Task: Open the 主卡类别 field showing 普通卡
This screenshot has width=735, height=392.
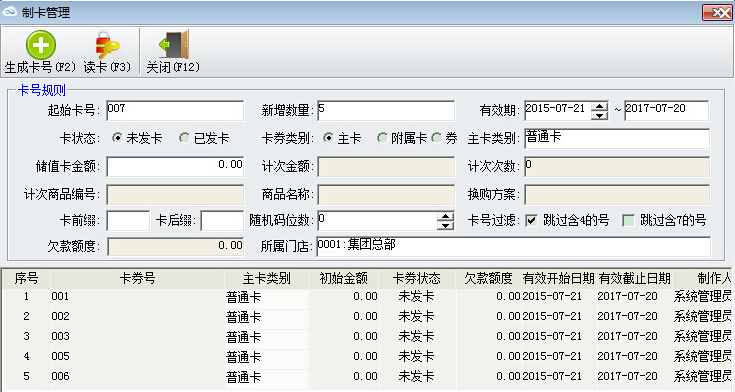Action: 617,139
